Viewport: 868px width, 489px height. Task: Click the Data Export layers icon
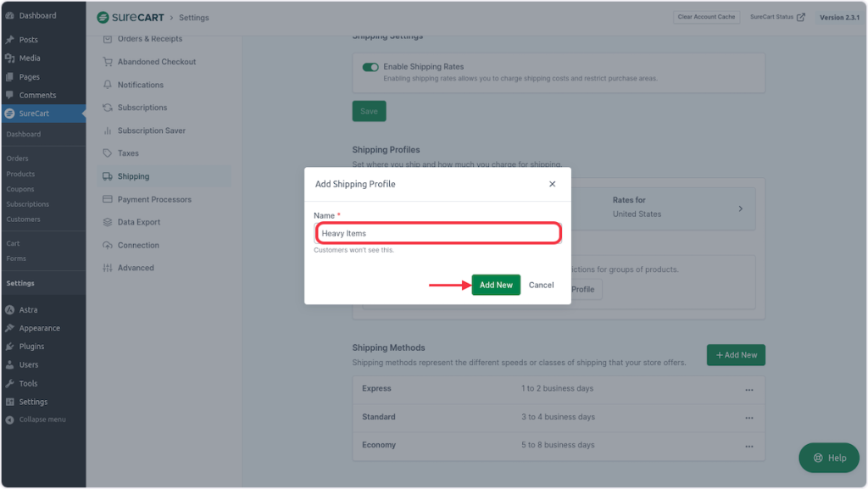coord(108,222)
